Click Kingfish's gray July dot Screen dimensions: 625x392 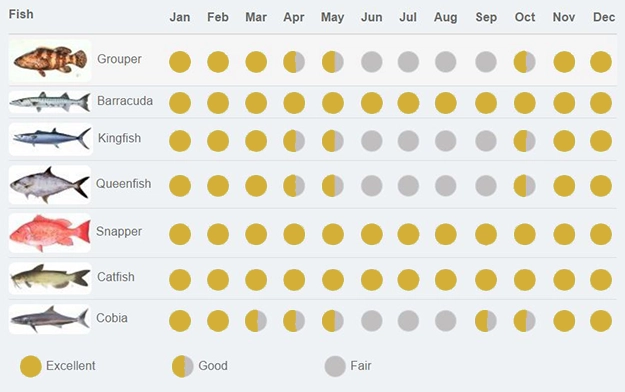tap(408, 141)
